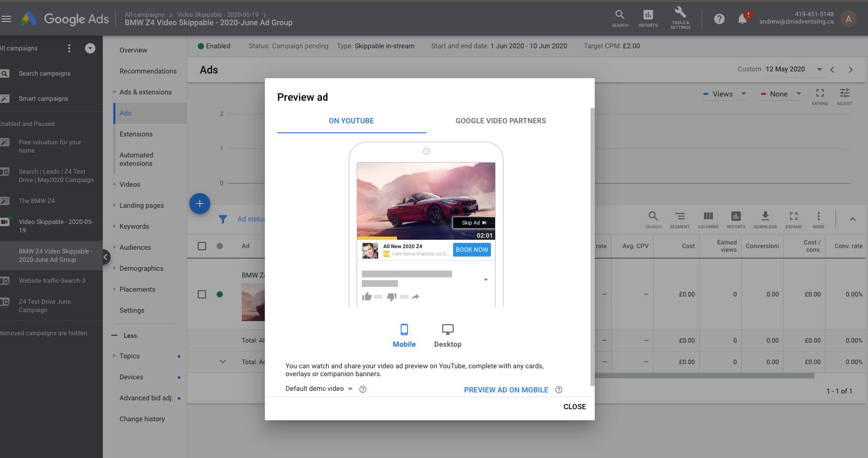This screenshot has width=868, height=458.
Task: Open the Help question mark icon
Action: point(720,19)
